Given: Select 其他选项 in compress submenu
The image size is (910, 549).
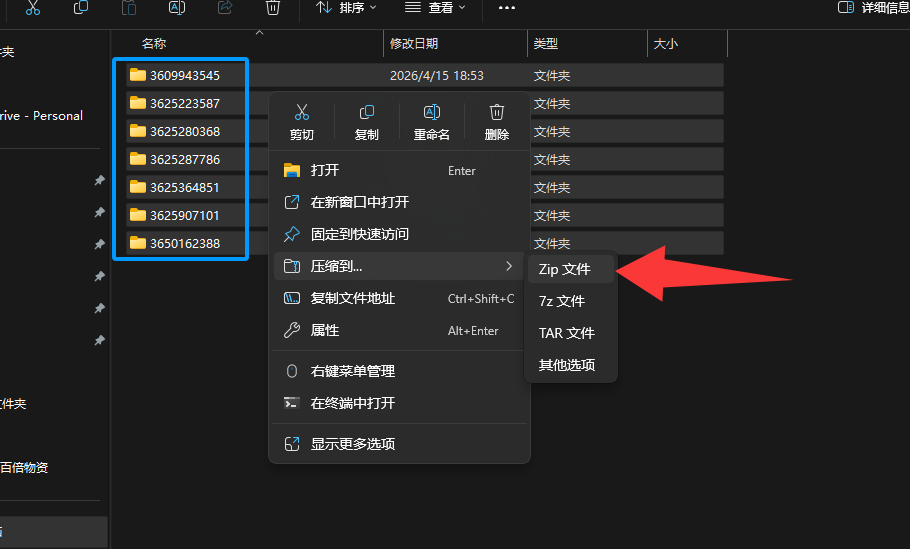Looking at the screenshot, I should (571, 365).
